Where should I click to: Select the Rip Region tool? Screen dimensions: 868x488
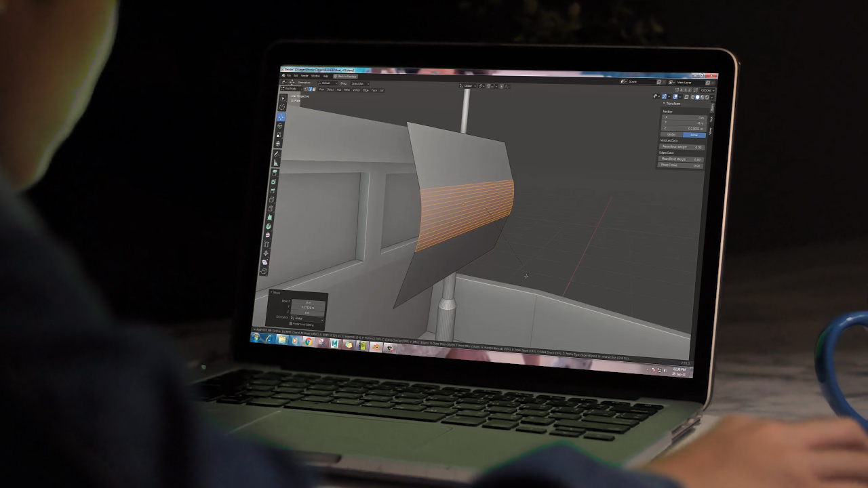(x=264, y=271)
